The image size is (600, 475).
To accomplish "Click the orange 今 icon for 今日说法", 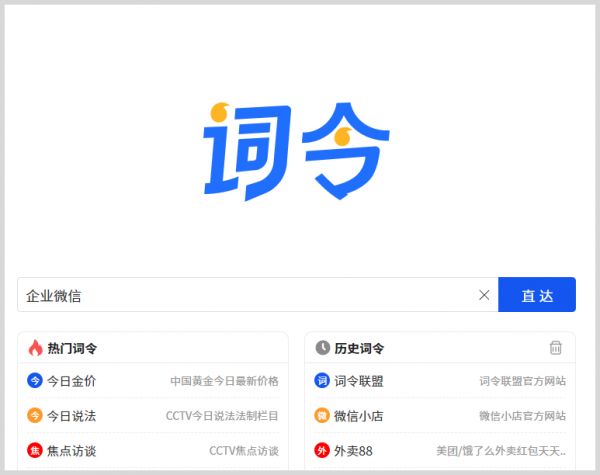I will pyautogui.click(x=35, y=416).
